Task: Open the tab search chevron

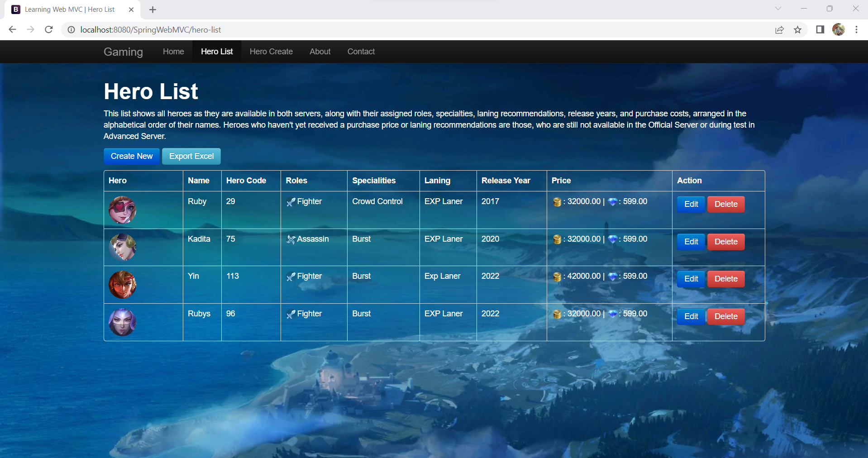Action: [x=778, y=9]
